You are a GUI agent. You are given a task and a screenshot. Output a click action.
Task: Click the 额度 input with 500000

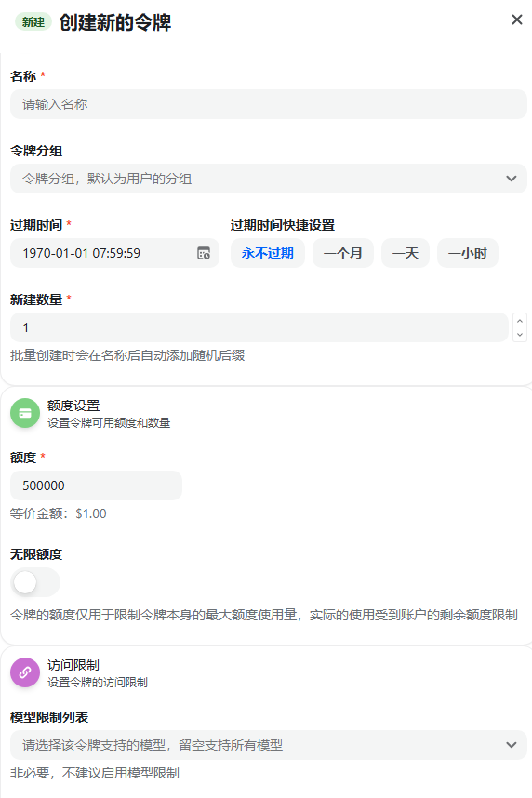tap(96, 485)
